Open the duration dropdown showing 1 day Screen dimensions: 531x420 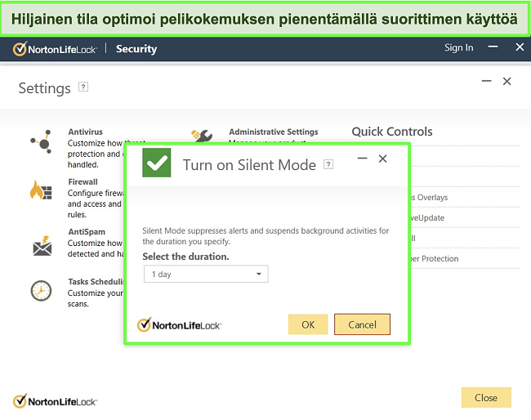pyautogui.click(x=206, y=274)
